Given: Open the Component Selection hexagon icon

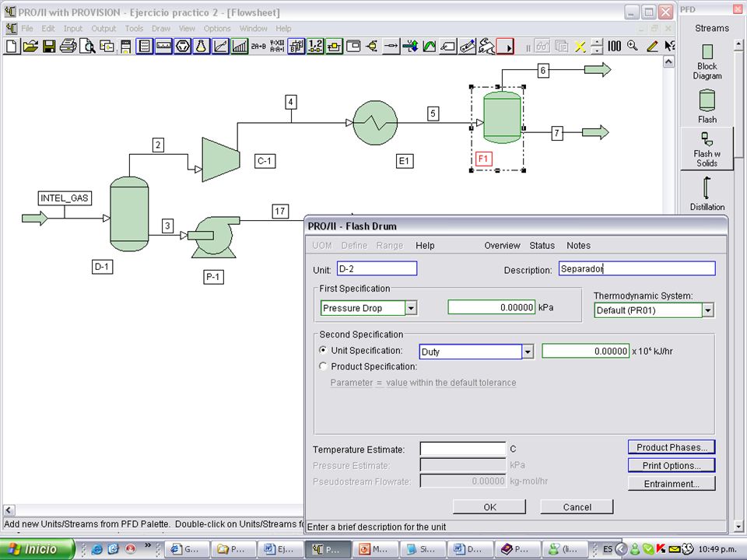Looking at the screenshot, I should [x=182, y=46].
